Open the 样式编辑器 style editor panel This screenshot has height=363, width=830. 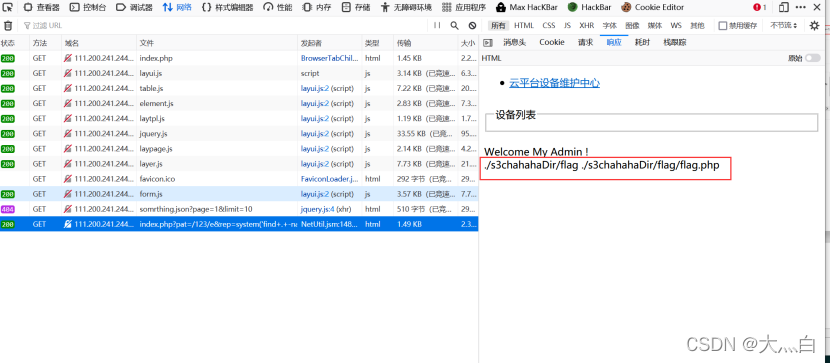(x=228, y=7)
